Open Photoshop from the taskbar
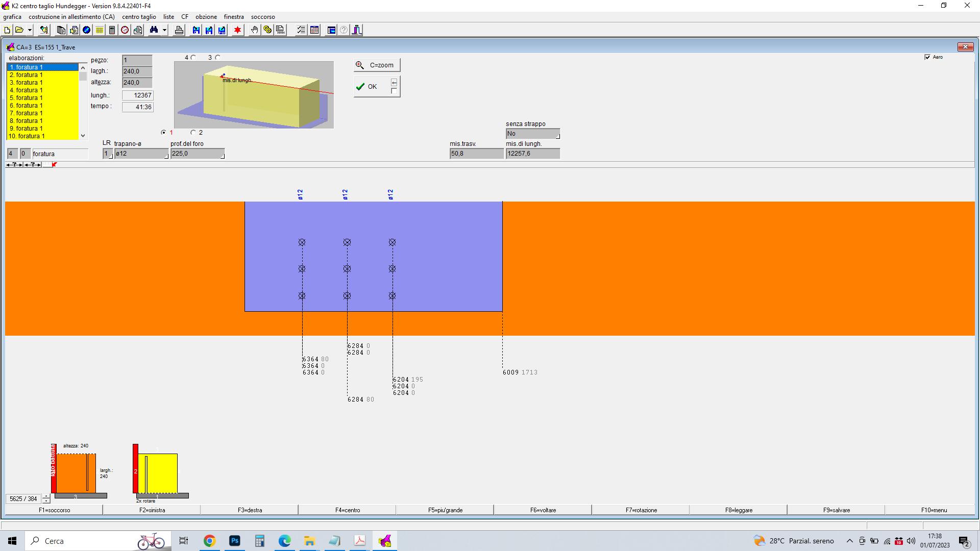Image resolution: width=980 pixels, height=551 pixels. [235, 541]
